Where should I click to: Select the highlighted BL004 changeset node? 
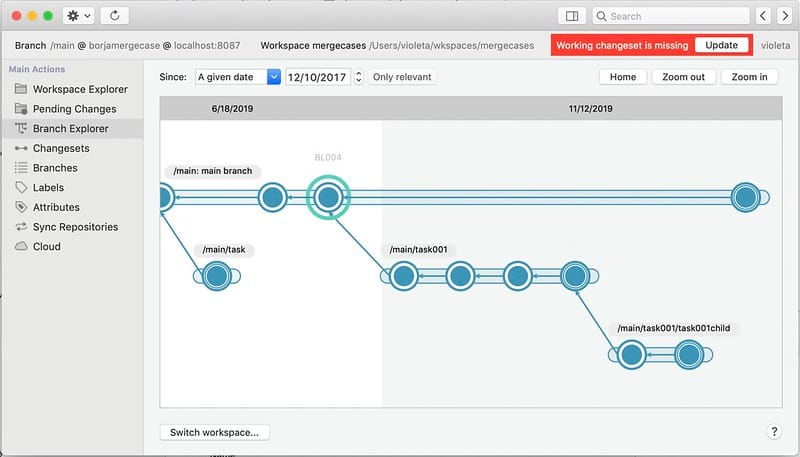point(328,198)
